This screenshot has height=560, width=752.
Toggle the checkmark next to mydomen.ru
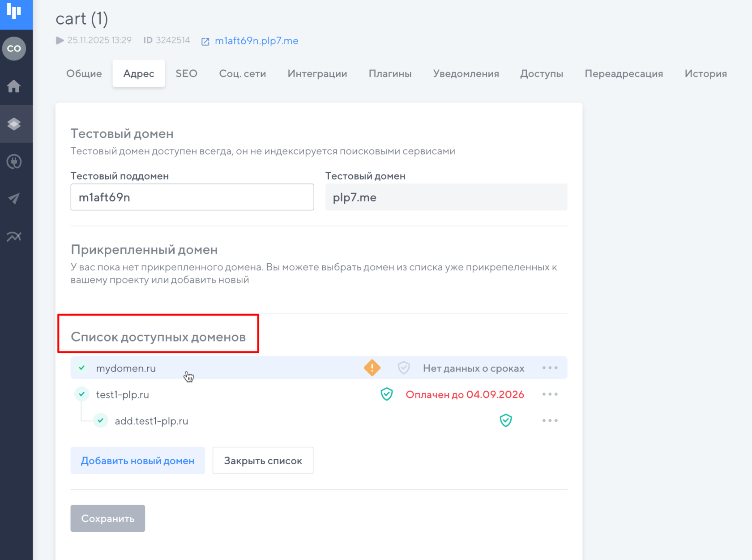tap(82, 368)
